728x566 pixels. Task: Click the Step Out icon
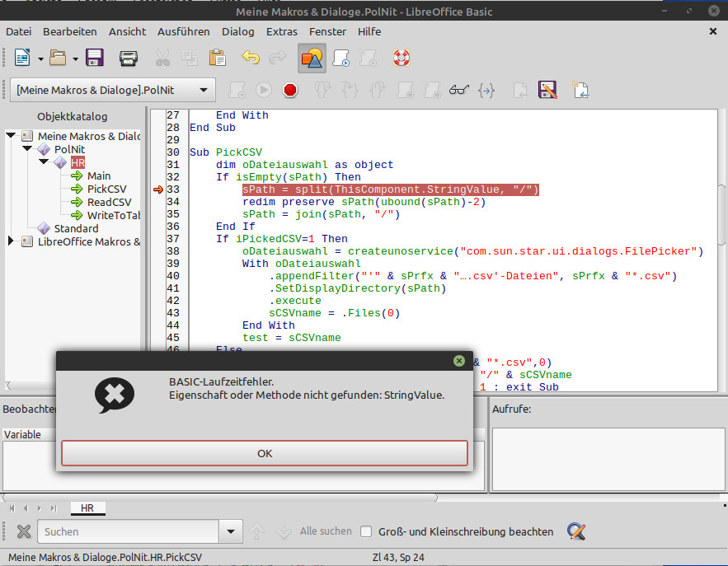pyautogui.click(x=378, y=90)
